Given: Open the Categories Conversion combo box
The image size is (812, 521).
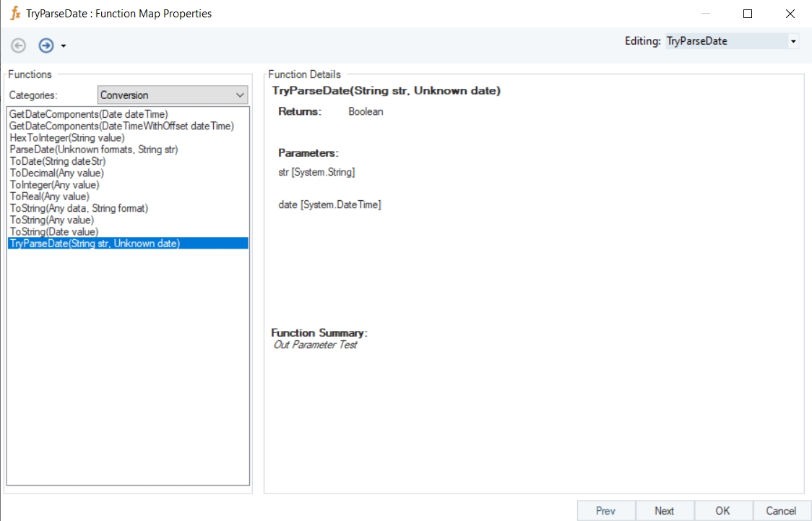Looking at the screenshot, I should point(173,95).
